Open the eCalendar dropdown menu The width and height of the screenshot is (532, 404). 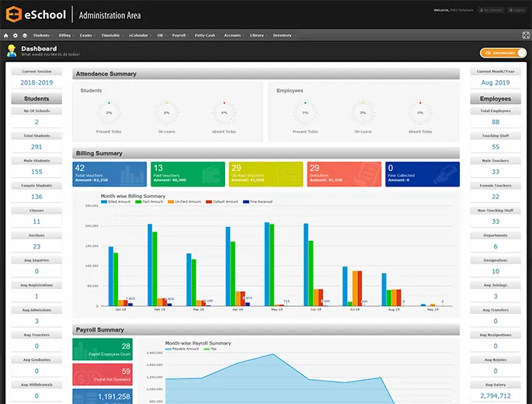point(140,35)
